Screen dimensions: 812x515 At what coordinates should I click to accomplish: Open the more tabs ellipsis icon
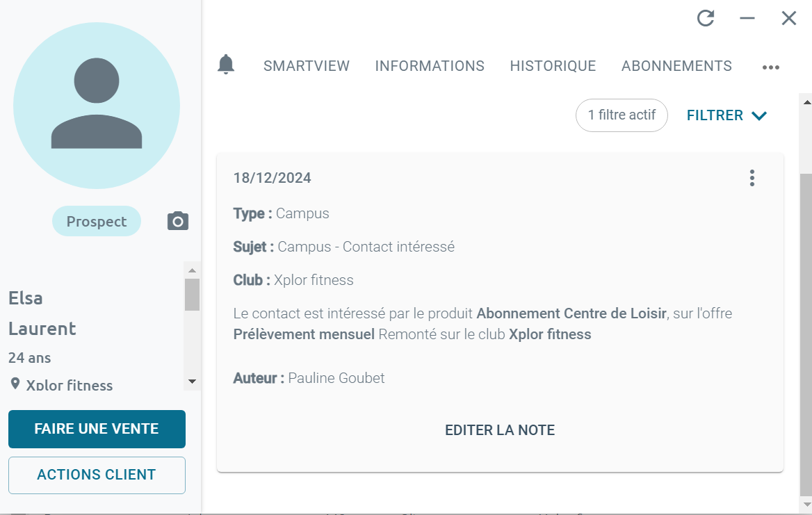[770, 67]
